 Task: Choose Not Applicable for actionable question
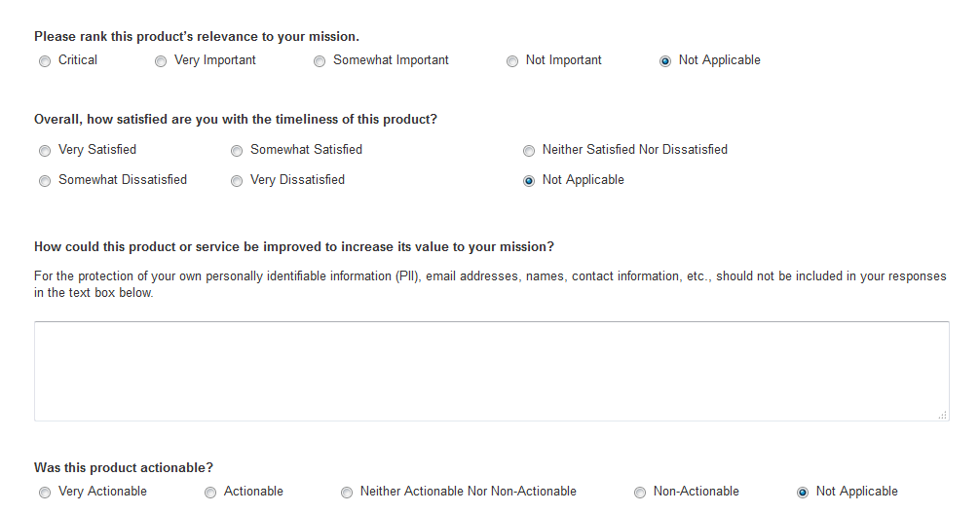pos(803,493)
